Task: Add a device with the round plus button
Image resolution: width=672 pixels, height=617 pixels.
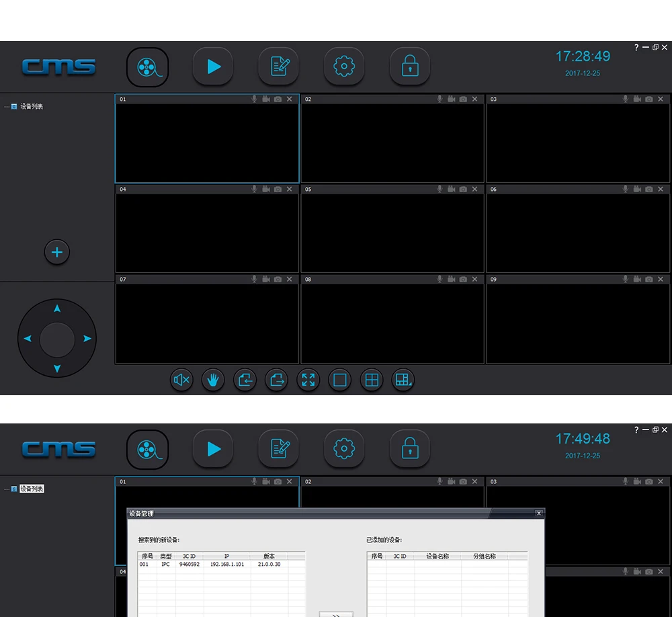Action: (57, 252)
